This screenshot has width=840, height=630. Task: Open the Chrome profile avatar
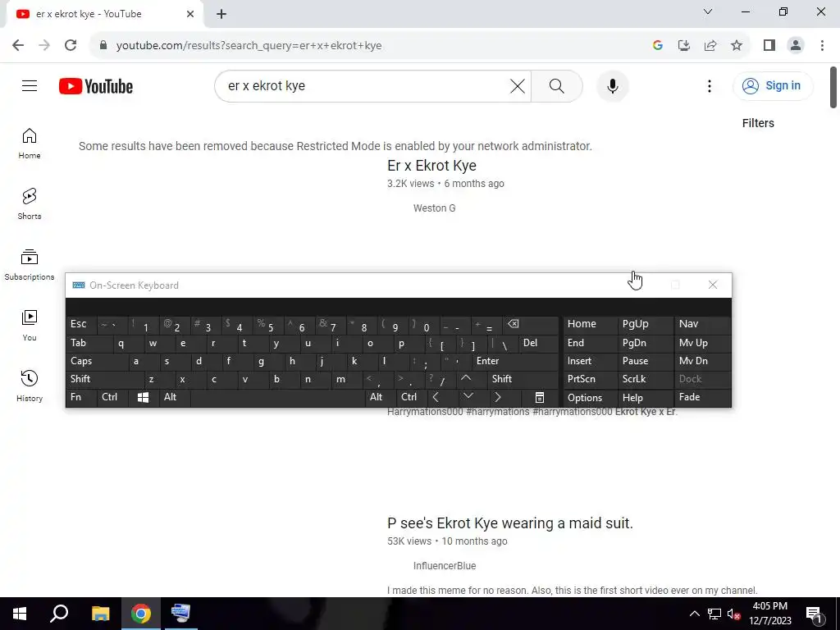click(796, 45)
